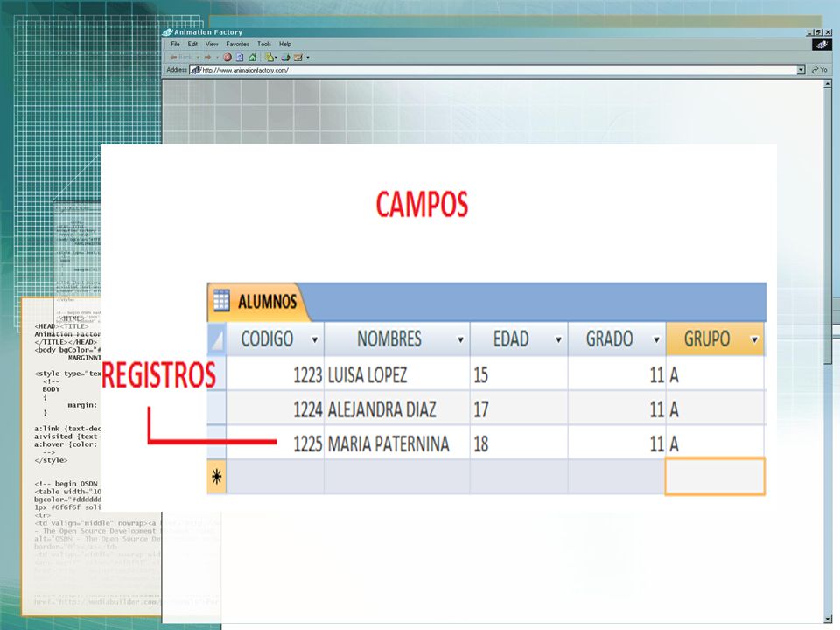Click the GRUPO cell in MARIA PATERNINA row
This screenshot has width=840, height=630.
716,443
